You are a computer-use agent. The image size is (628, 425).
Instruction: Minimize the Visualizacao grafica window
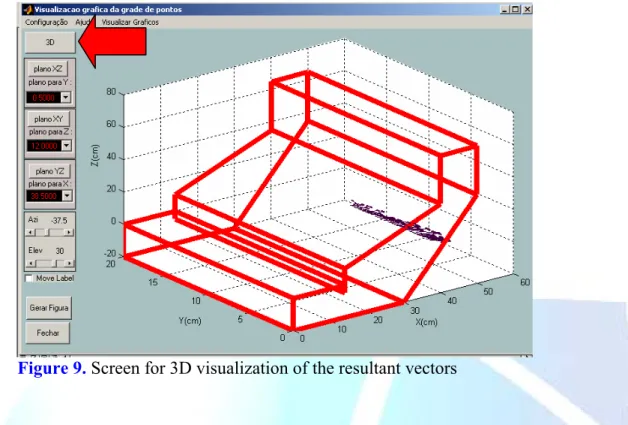pos(505,9)
